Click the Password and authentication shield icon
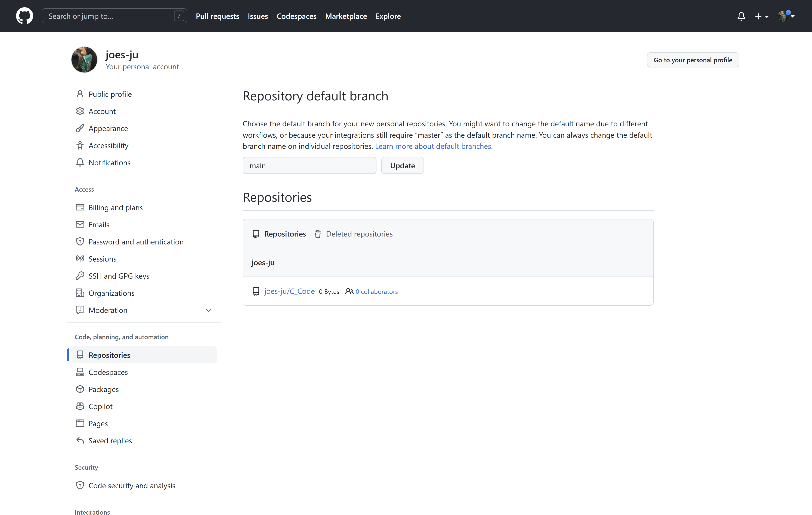The image size is (812, 515). click(80, 242)
